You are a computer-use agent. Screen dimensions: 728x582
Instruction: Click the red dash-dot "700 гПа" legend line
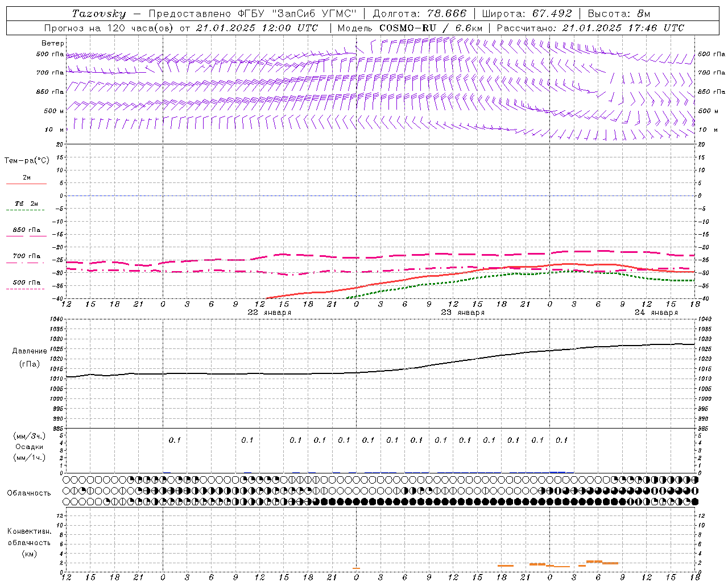point(25,263)
